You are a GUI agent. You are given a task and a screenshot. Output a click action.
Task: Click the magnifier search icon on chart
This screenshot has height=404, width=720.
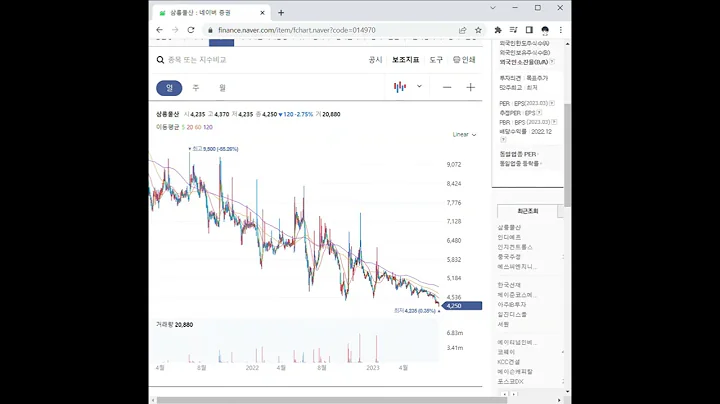(160, 60)
